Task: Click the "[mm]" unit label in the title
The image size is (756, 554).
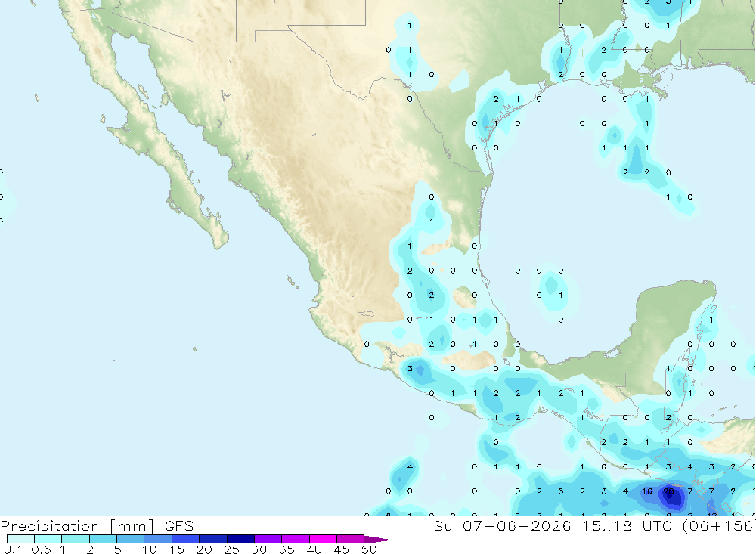Action: pyautogui.click(x=132, y=526)
